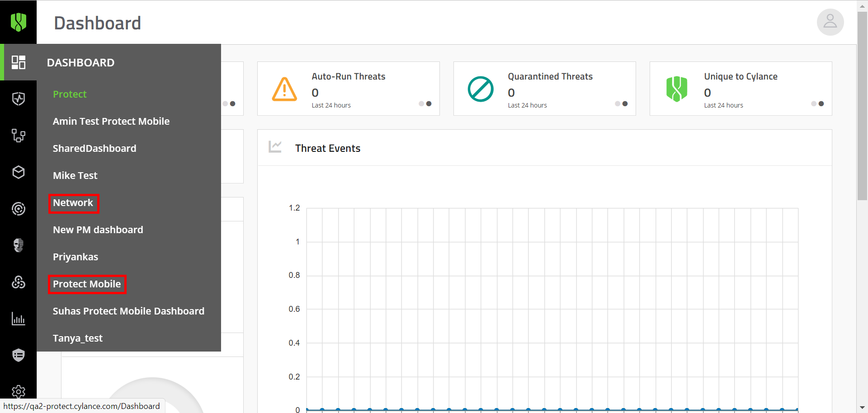Screen dimensions: 868x413
Task: Open the package cube sidebar icon
Action: [x=18, y=172]
